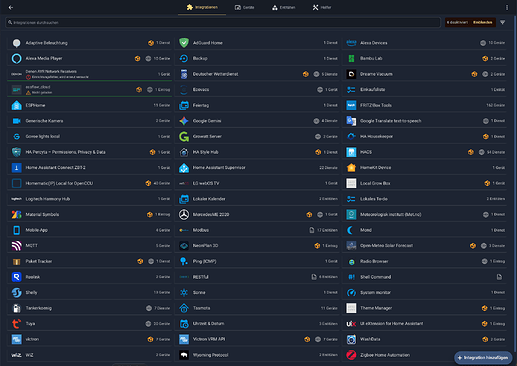
Task: Select Shell Command entry
Action: [x=424, y=277]
